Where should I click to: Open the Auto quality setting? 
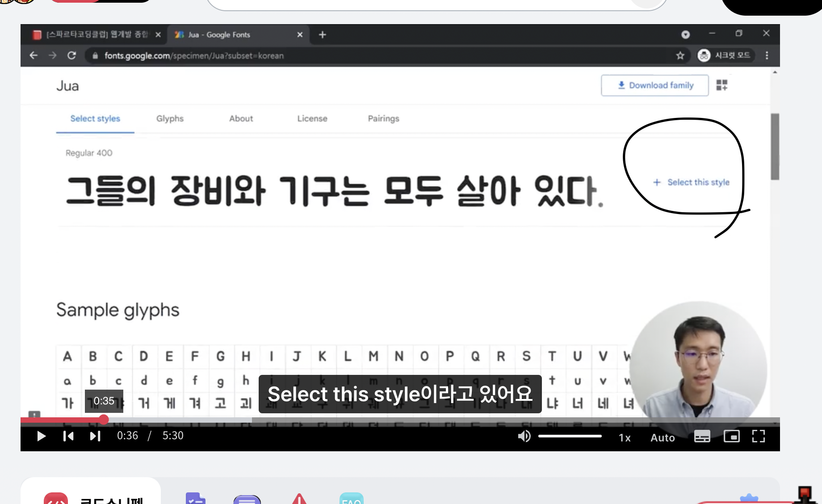pyautogui.click(x=663, y=438)
